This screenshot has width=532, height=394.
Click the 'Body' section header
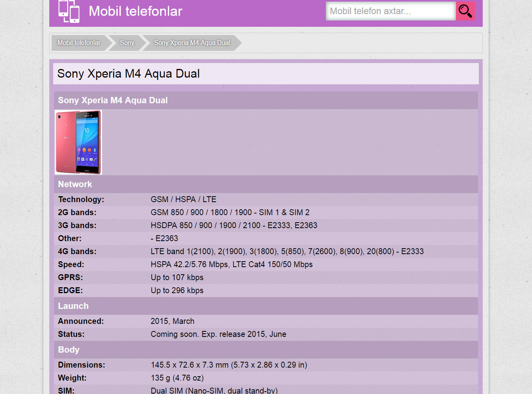click(x=69, y=349)
